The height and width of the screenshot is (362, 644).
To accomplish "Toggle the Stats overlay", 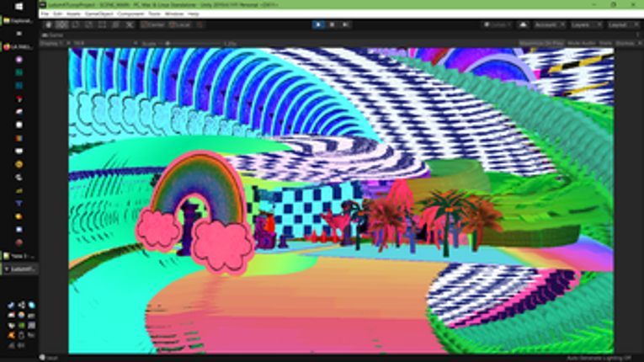I will [605, 43].
